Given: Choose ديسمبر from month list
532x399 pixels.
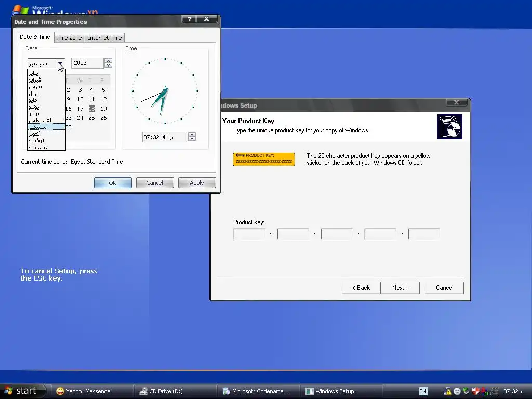Looking at the screenshot, I should coord(46,147).
